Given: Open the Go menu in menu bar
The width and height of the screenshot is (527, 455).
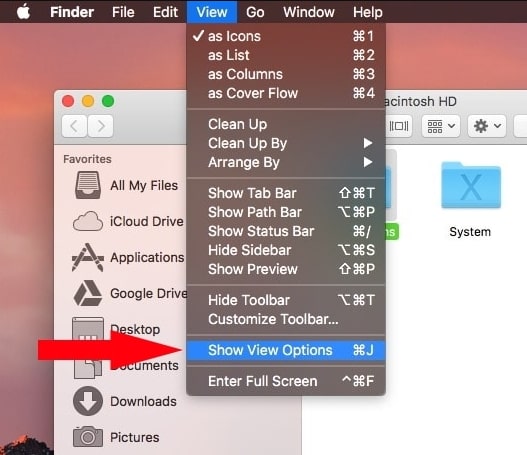Looking at the screenshot, I should (255, 12).
